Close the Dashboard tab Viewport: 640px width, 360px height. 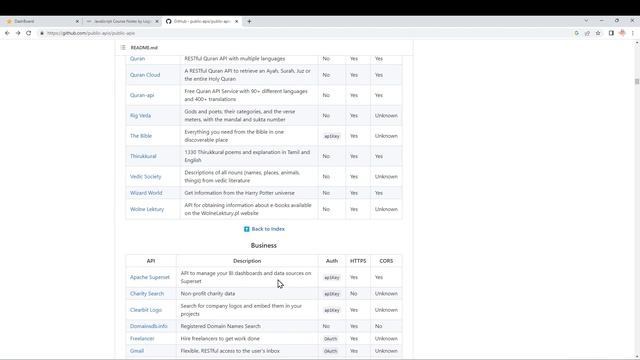click(x=77, y=21)
